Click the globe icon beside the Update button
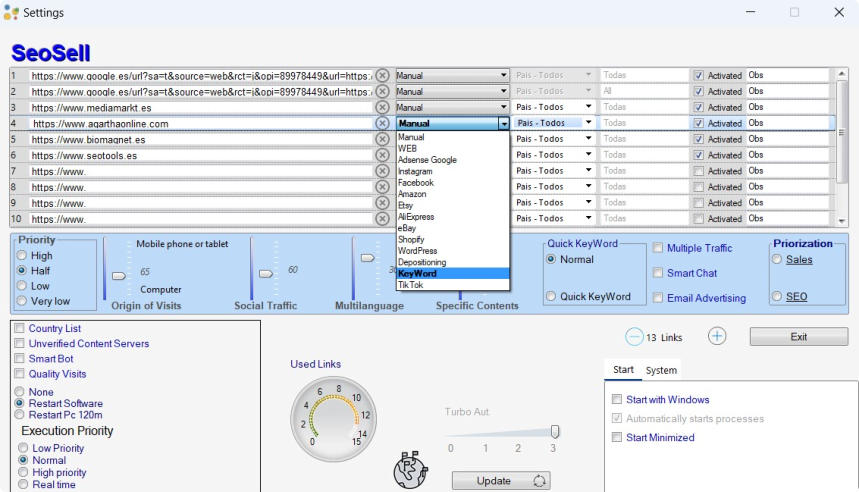The width and height of the screenshot is (859, 492). click(x=410, y=470)
